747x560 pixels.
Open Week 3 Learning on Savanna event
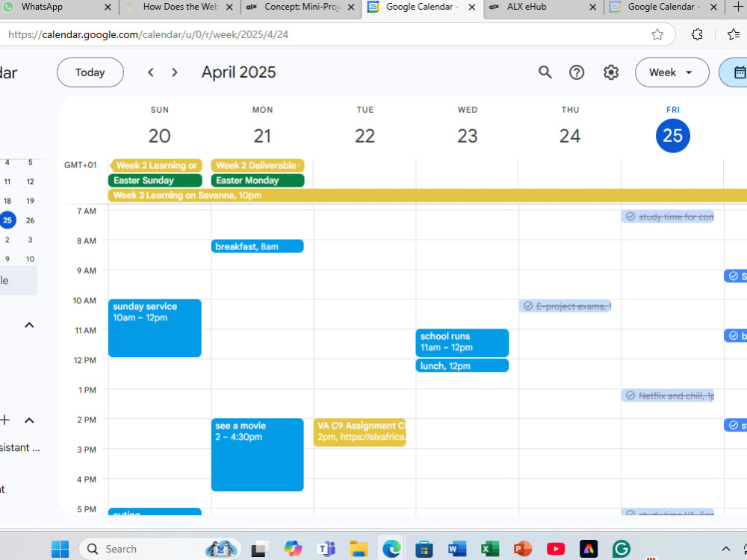[x=427, y=195]
